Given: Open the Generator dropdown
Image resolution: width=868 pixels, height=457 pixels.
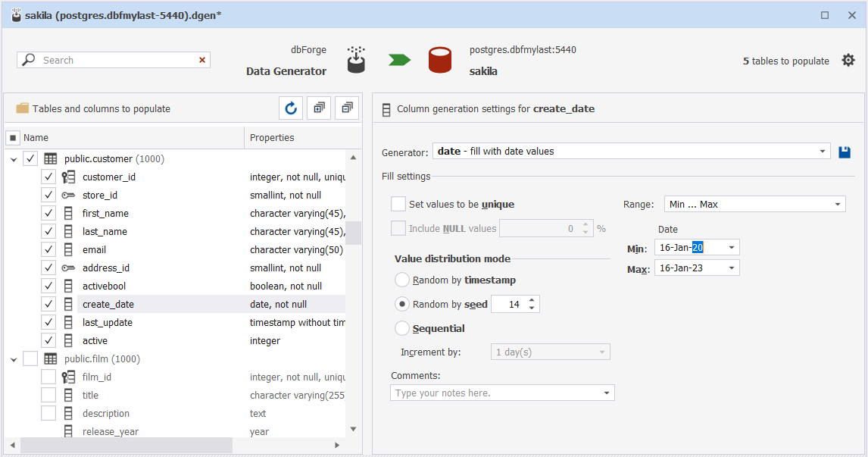Looking at the screenshot, I should [x=822, y=152].
